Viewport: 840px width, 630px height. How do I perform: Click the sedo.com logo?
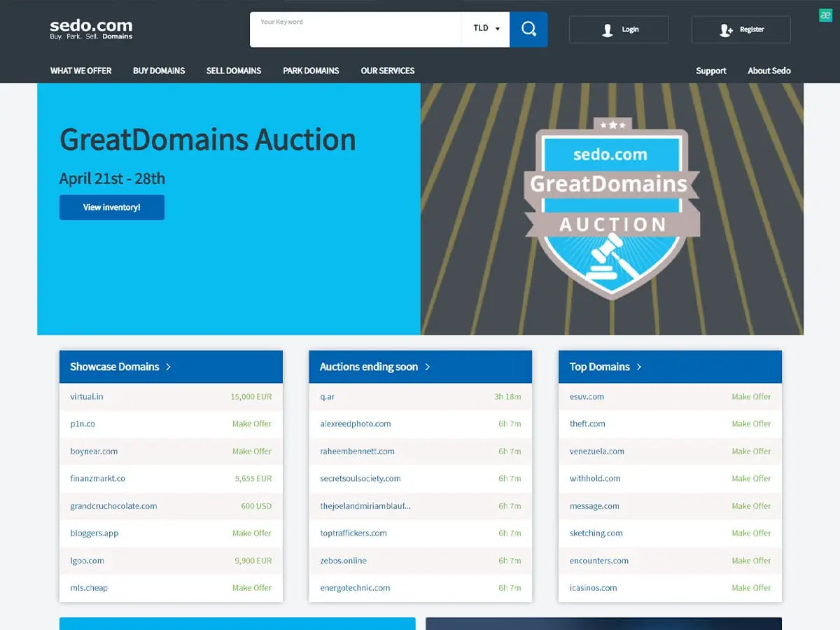click(91, 29)
